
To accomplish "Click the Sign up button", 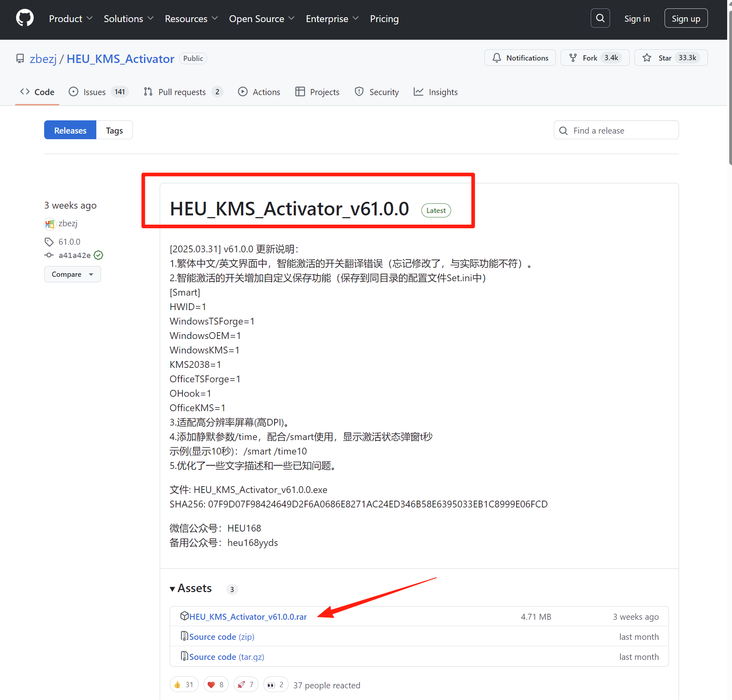I will click(685, 18).
